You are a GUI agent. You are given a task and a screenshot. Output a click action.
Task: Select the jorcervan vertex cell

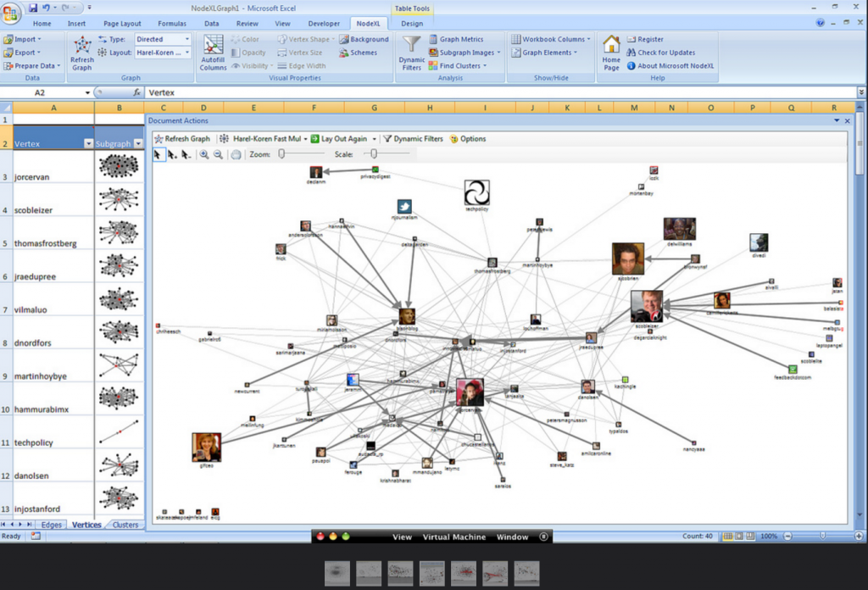tap(53, 166)
